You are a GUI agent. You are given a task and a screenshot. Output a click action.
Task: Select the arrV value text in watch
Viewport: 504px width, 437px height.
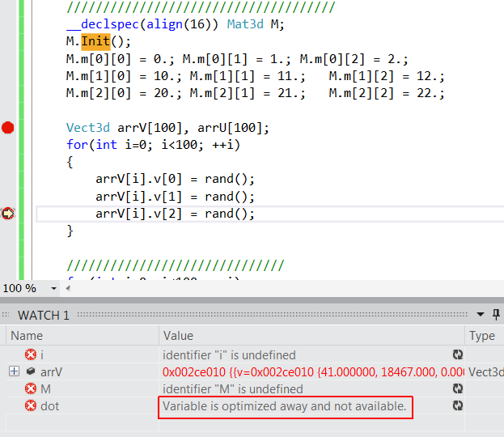(x=307, y=372)
